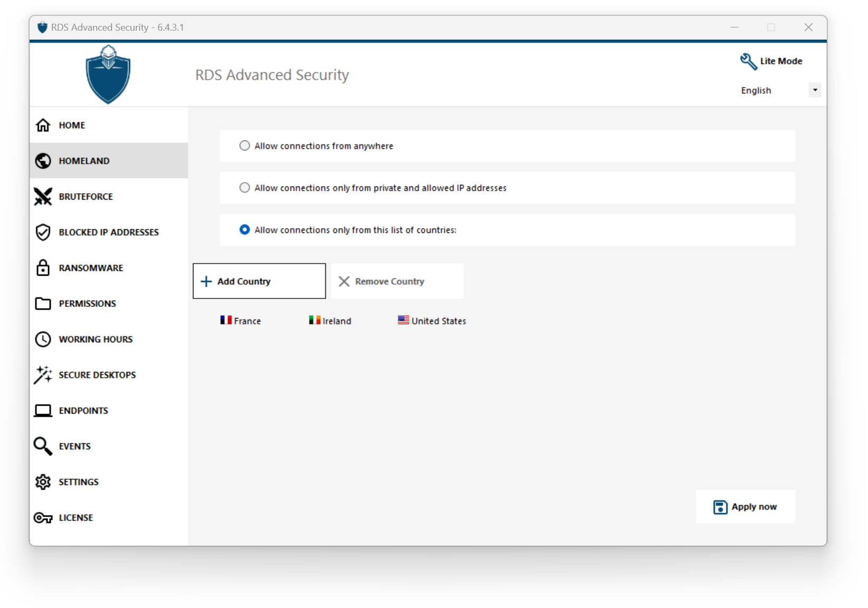Click the RDS Advanced Security shield logo

click(x=108, y=74)
